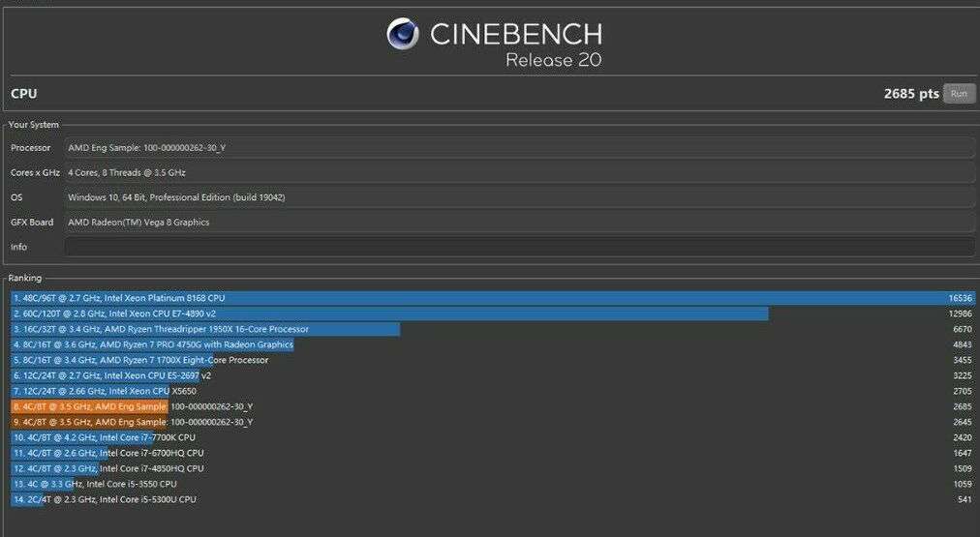Select the Core i7-6700HQ ranking row
Screen dimensions: 980x537
click(x=493, y=454)
